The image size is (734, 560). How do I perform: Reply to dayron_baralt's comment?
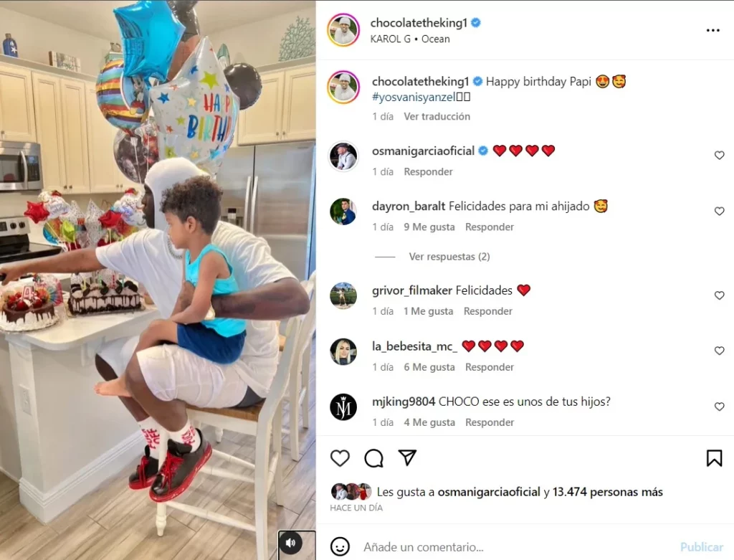click(489, 227)
